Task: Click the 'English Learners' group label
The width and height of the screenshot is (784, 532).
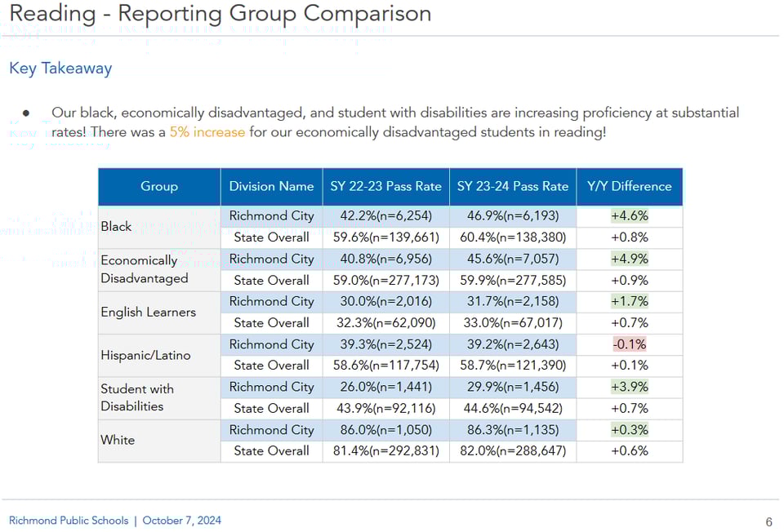Action: (148, 313)
